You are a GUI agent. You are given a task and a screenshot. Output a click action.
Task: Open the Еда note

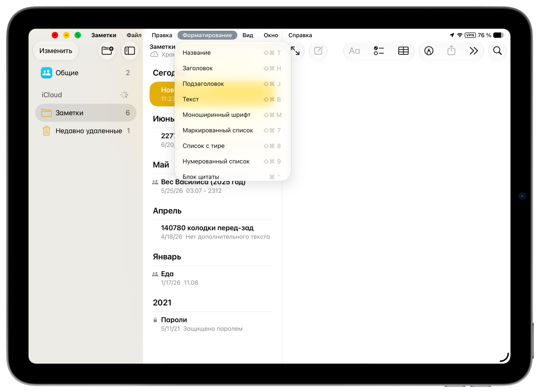coord(212,278)
